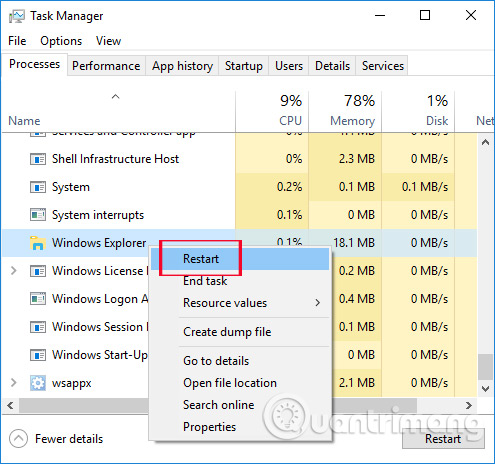Click the horizontal scrollbar right arrow
Screen dimensions: 495x464
tap(469, 405)
